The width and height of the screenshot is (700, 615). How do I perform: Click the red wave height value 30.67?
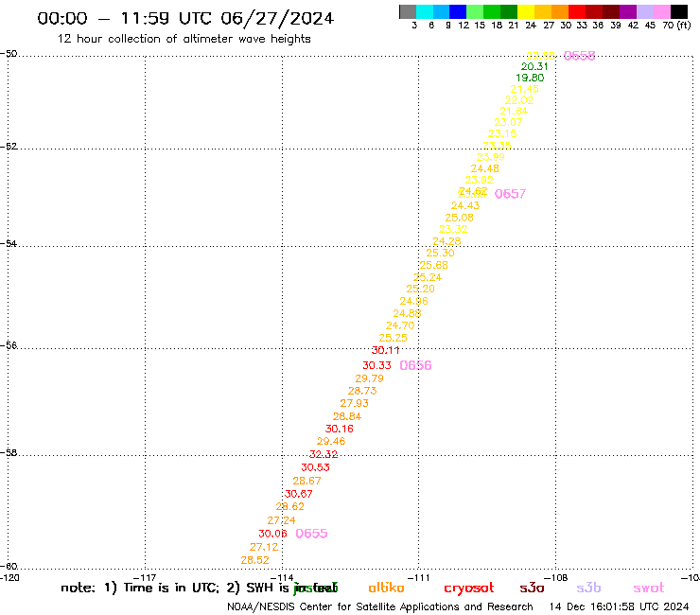click(299, 494)
